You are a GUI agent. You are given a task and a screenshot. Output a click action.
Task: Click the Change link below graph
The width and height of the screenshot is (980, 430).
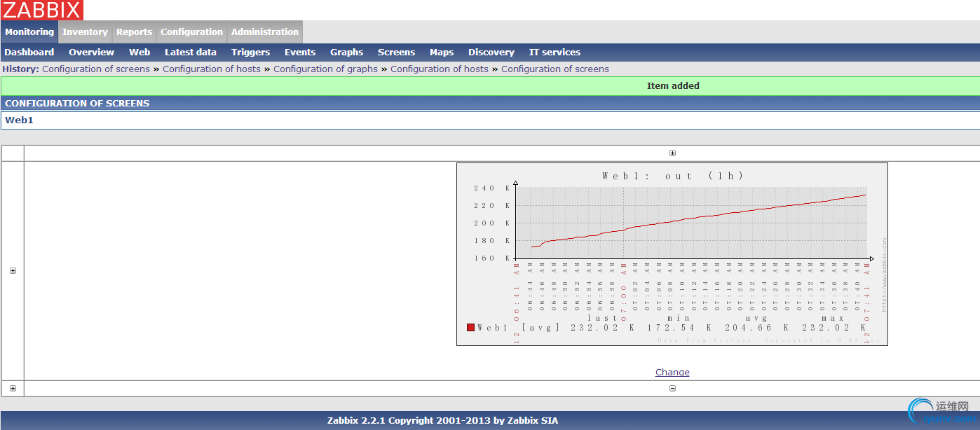pyautogui.click(x=672, y=373)
